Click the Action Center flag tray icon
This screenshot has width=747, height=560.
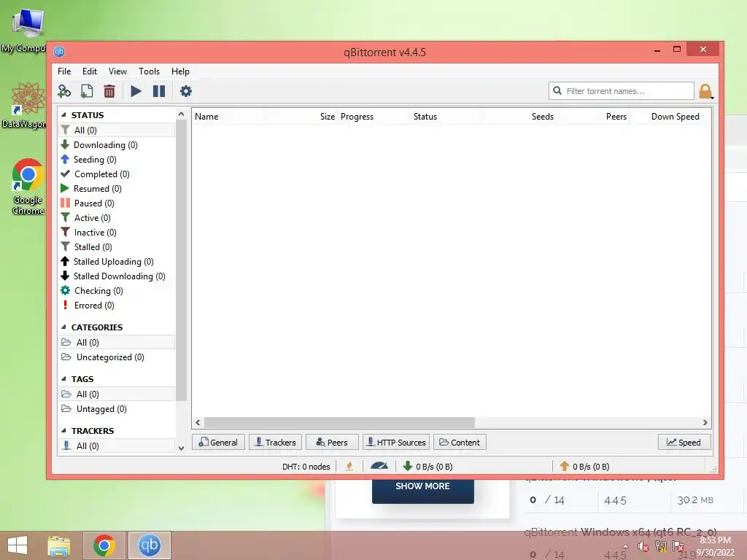pyautogui.click(x=678, y=547)
